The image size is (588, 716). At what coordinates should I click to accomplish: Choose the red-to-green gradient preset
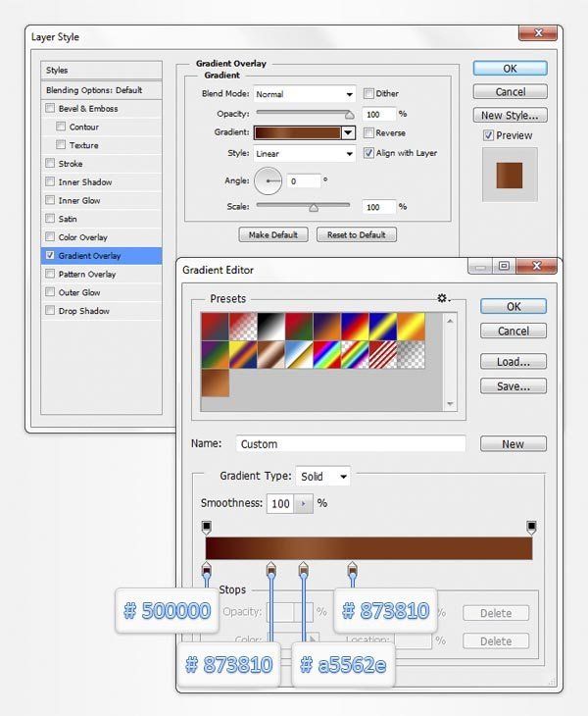299,327
